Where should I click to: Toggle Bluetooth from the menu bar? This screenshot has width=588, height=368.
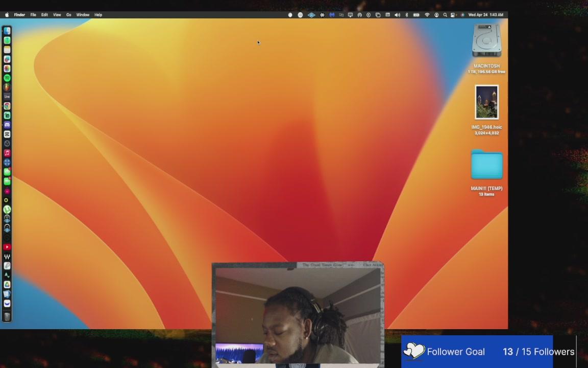(x=407, y=15)
